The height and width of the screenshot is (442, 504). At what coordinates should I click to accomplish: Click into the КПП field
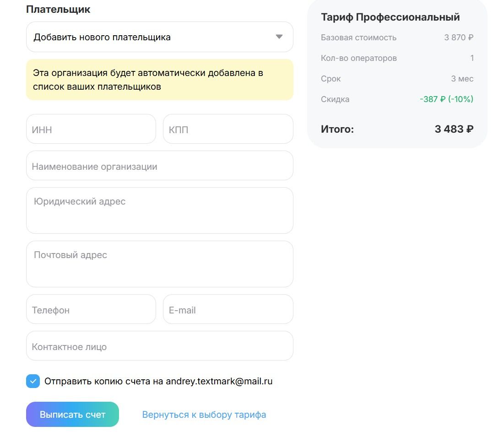[x=228, y=129]
